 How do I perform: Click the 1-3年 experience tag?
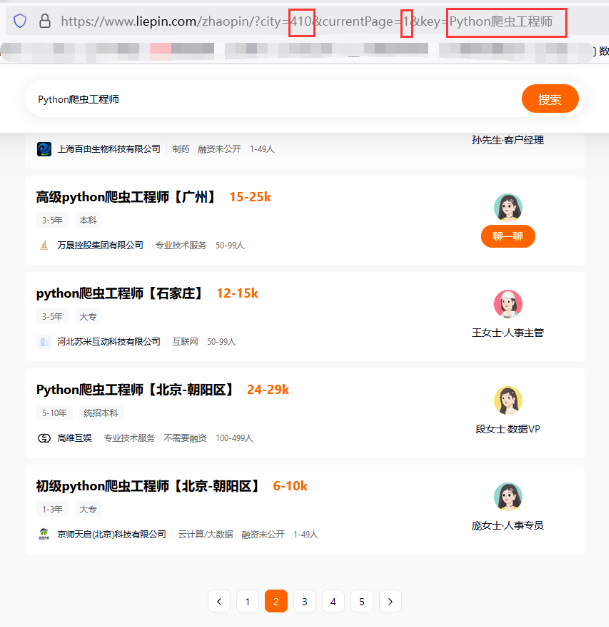point(52,509)
